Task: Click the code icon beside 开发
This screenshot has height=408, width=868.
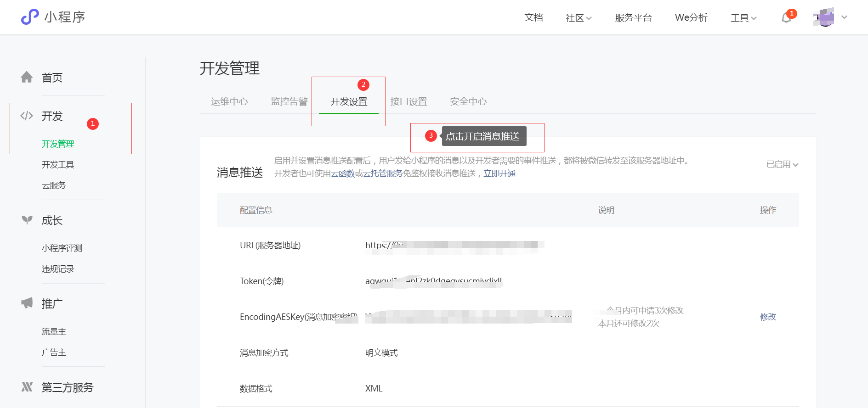Action: tap(27, 116)
